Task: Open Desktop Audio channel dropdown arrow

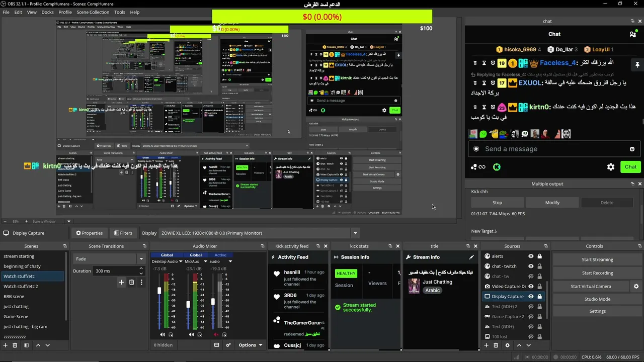Action: click(x=182, y=261)
